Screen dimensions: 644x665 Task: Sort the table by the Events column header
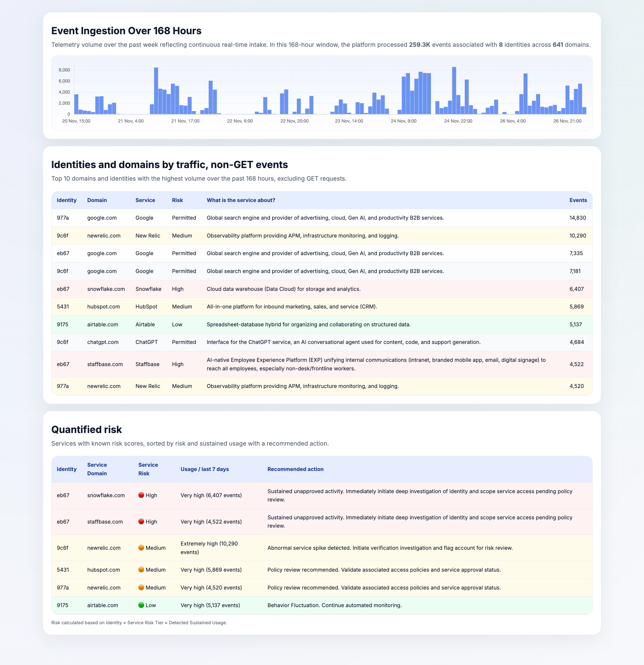(578, 200)
